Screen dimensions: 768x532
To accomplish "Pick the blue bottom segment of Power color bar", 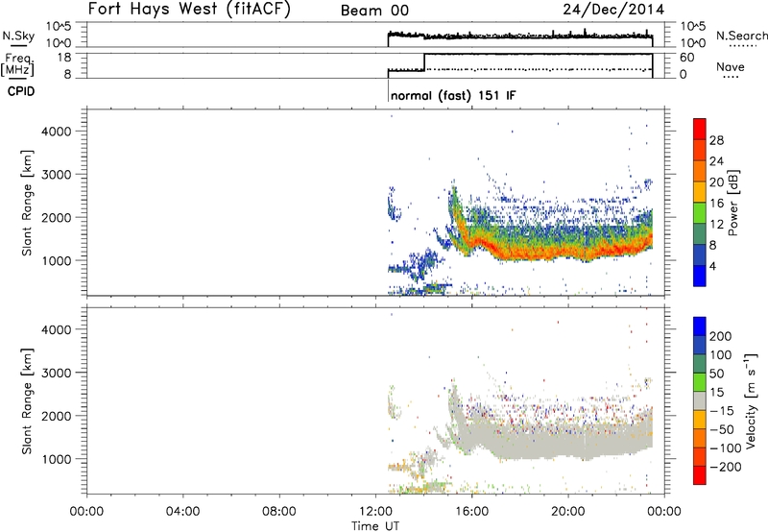I will [700, 276].
